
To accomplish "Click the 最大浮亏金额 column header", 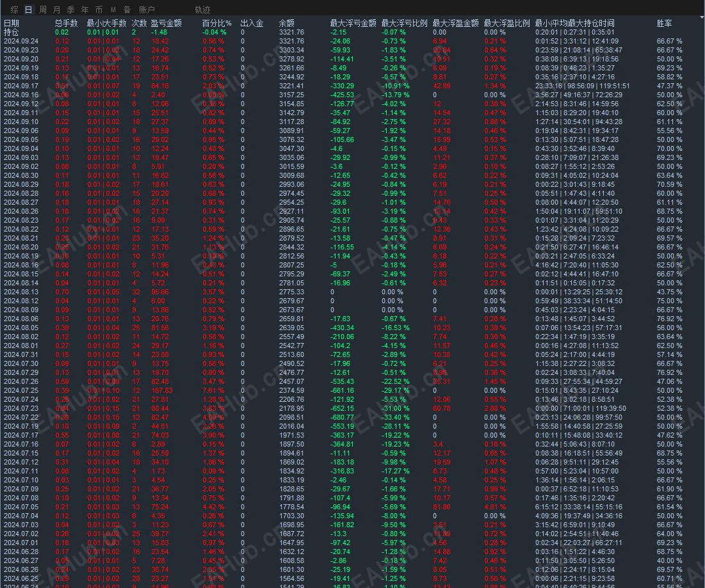I will 353,23.
